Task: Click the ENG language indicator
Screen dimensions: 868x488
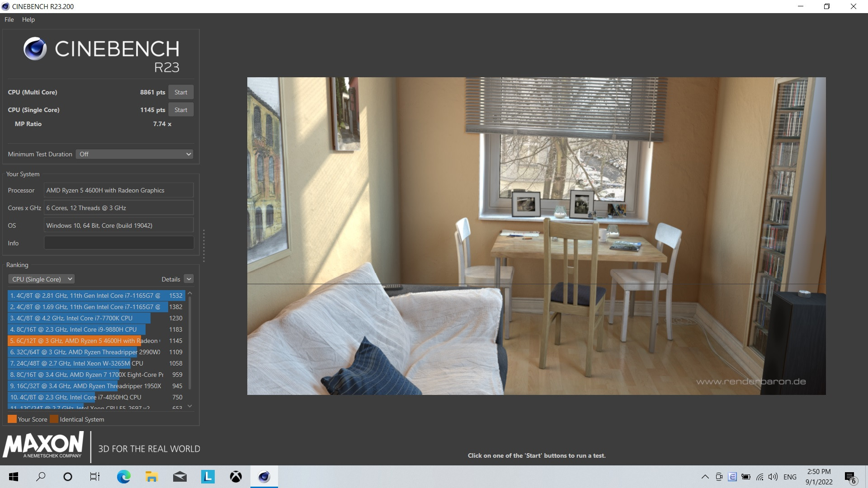Action: tap(790, 477)
